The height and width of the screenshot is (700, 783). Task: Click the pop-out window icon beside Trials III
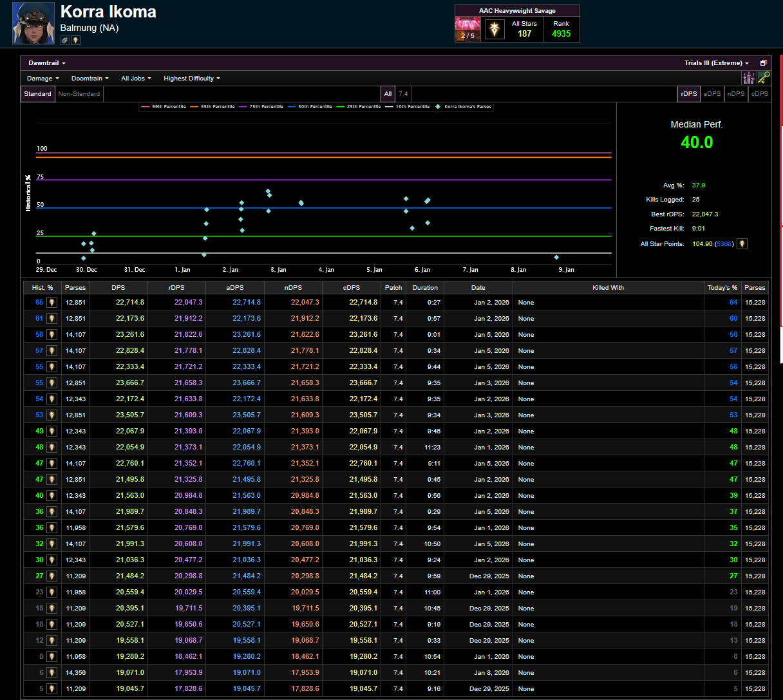(764, 63)
